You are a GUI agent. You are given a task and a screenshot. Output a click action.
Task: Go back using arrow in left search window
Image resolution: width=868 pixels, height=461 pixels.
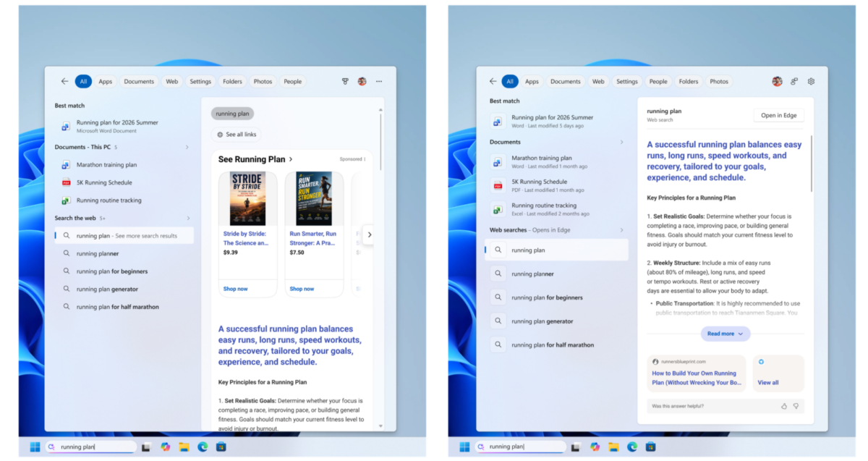pos(64,82)
